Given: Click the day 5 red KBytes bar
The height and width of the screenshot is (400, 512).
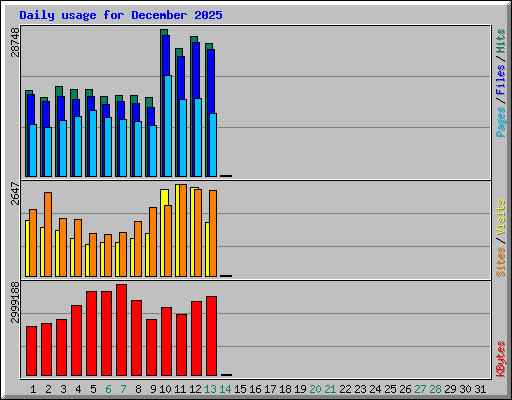Looking at the screenshot, I should (x=91, y=333).
